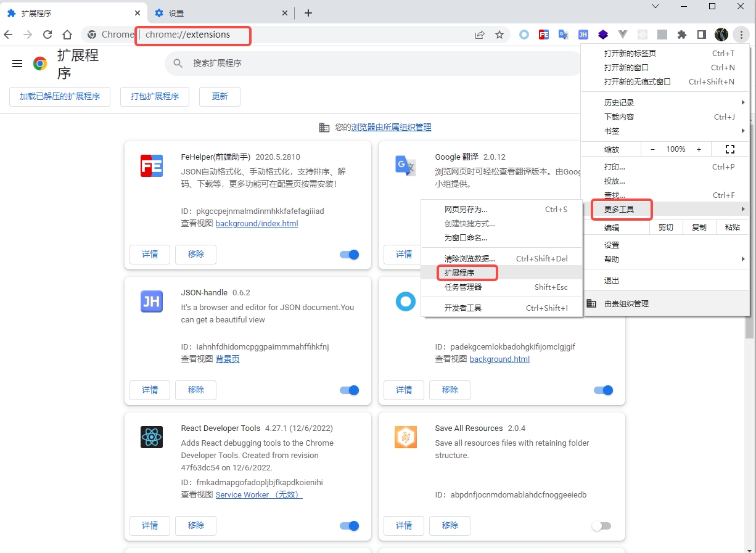
Task: Expand the 书签 submenu
Action: [x=665, y=131]
